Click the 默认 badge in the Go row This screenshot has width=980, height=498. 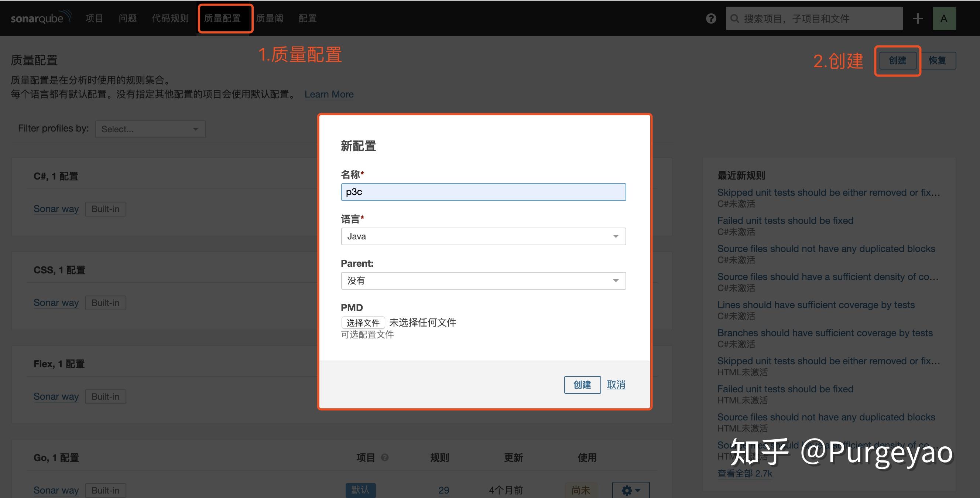[x=360, y=490]
